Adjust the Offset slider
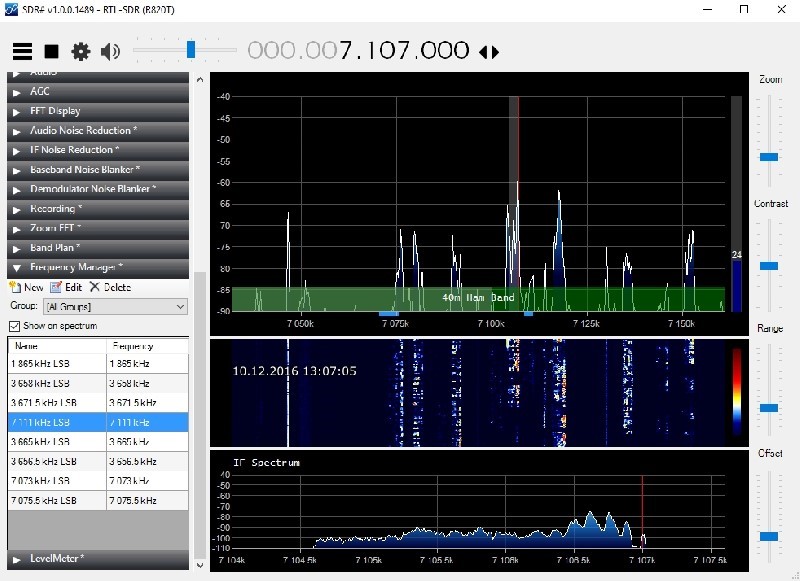Screen dimensions: 800x581 (769, 536)
